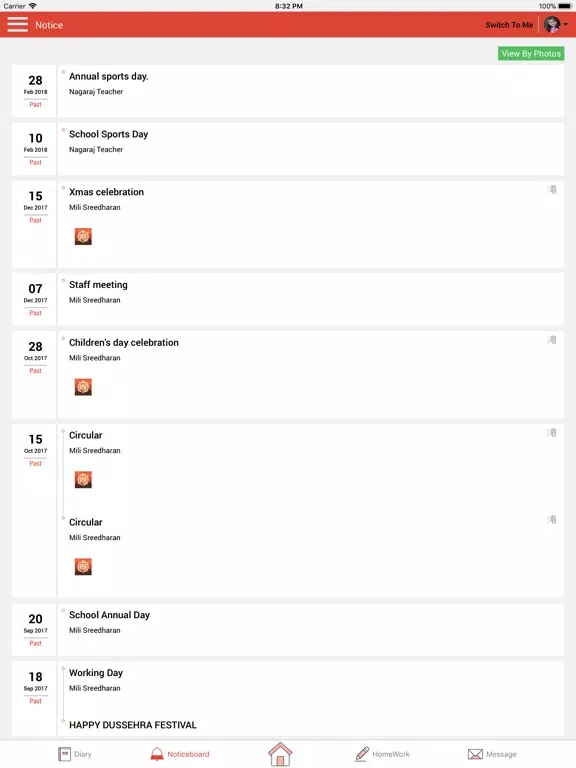Tap the dropdown arrow beside avatar
Image resolution: width=576 pixels, height=768 pixels.
pyautogui.click(x=566, y=24)
